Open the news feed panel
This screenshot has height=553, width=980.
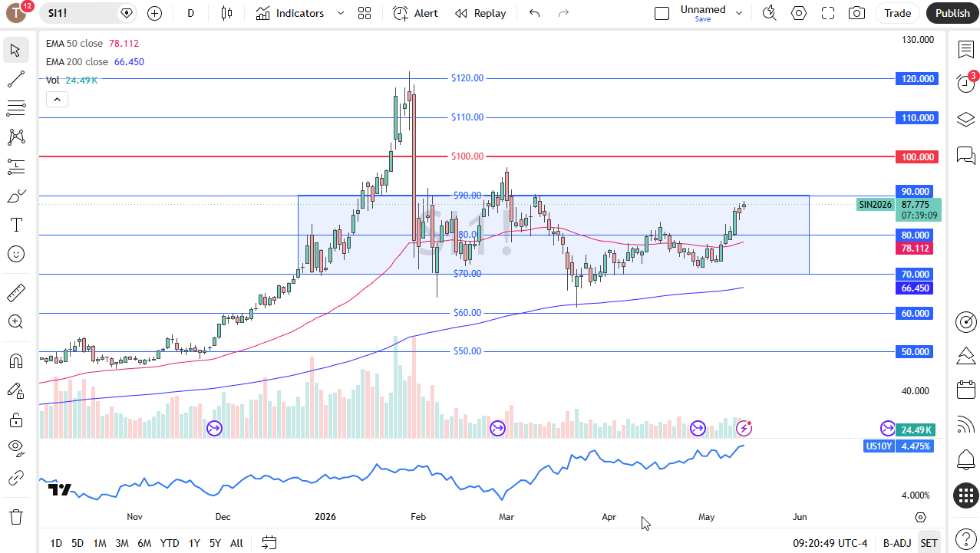[965, 425]
